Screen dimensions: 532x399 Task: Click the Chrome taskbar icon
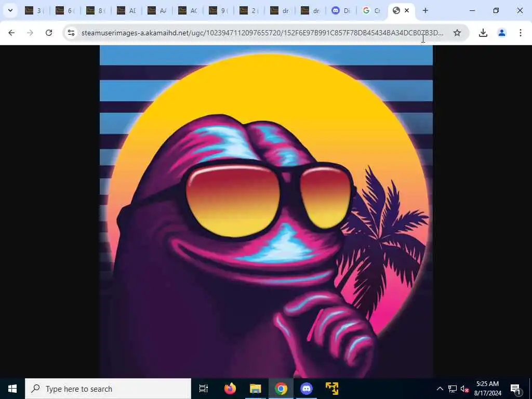pyautogui.click(x=281, y=389)
